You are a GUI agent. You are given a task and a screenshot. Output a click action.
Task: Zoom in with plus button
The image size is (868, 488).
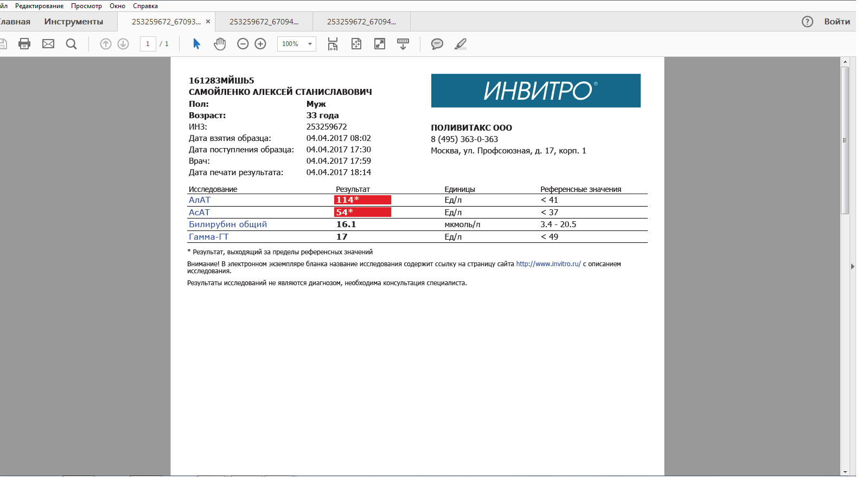coord(260,44)
